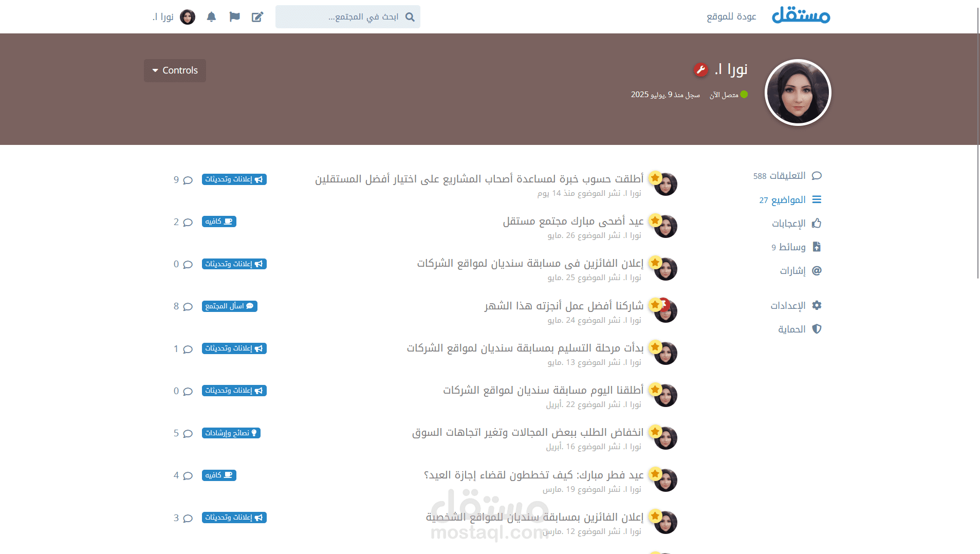Click the page vertical scrollbar
The image size is (980, 554).
[x=977, y=144]
